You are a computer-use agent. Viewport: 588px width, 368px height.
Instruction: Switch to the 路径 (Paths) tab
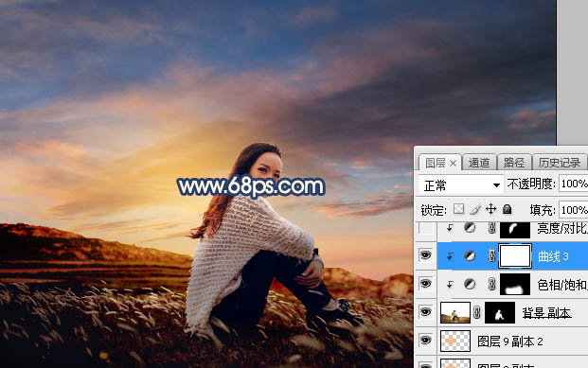pos(514,163)
